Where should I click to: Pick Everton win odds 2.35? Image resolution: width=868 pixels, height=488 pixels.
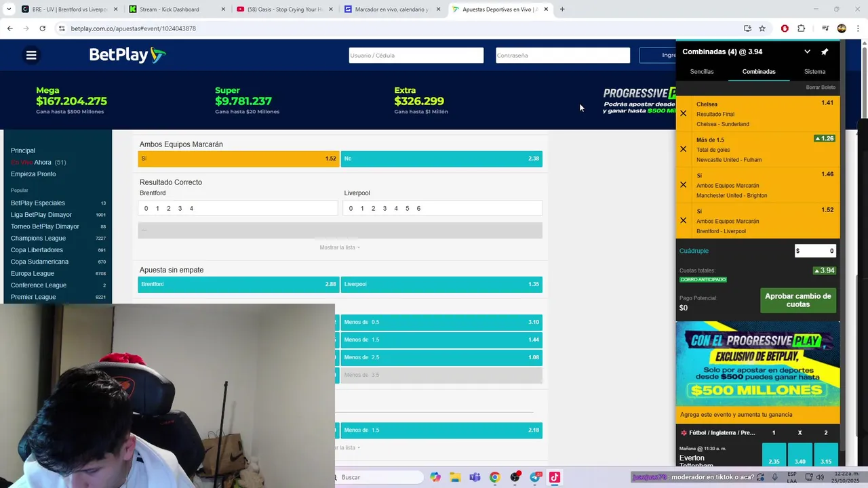tap(774, 455)
